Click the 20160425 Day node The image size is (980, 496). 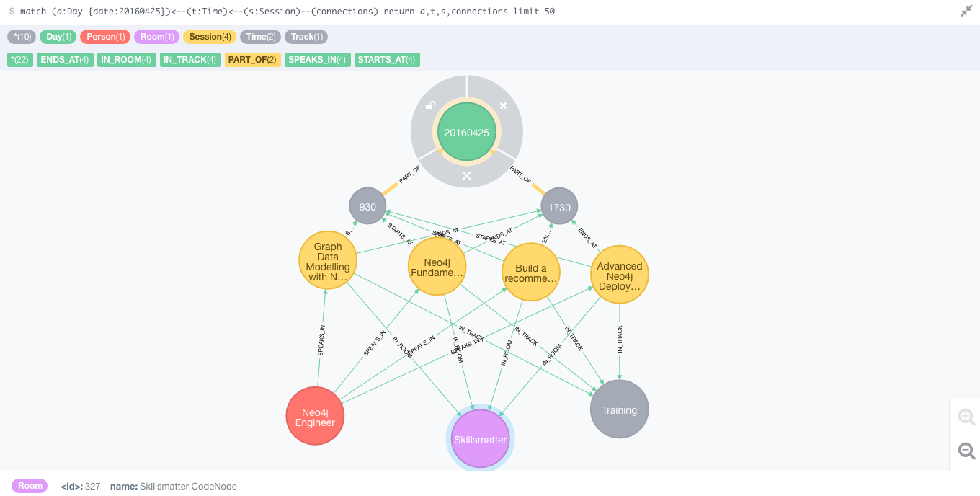pos(467,132)
